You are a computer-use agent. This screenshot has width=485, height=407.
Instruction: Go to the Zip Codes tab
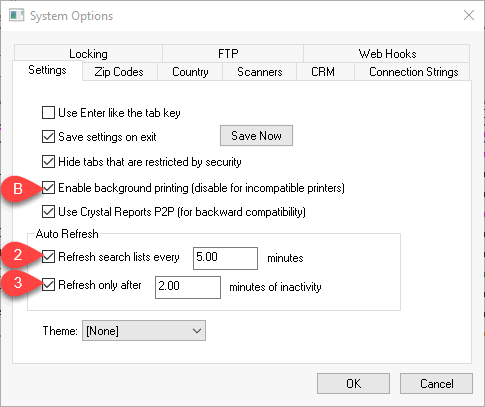tap(119, 72)
